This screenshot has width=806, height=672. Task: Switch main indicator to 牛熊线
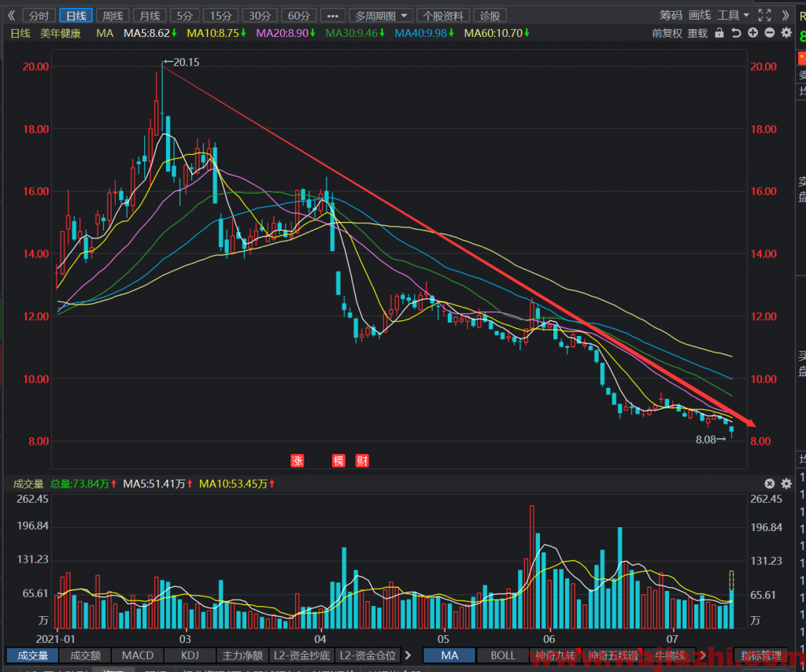pos(671,655)
